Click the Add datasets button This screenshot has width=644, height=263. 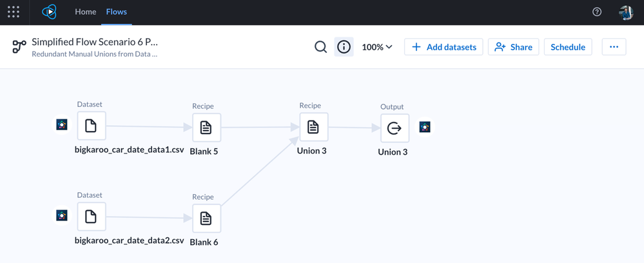click(x=444, y=47)
